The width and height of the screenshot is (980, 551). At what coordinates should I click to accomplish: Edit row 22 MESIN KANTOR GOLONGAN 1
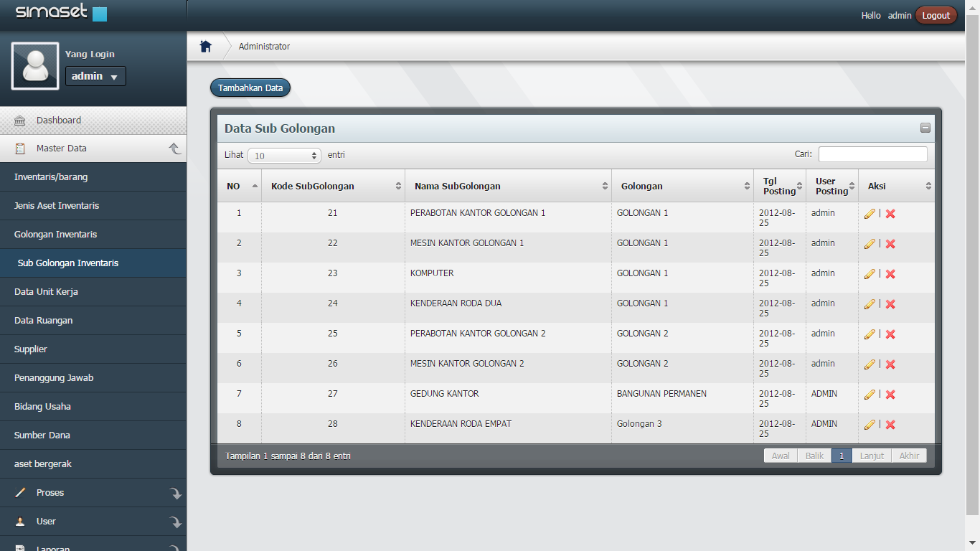coord(870,244)
